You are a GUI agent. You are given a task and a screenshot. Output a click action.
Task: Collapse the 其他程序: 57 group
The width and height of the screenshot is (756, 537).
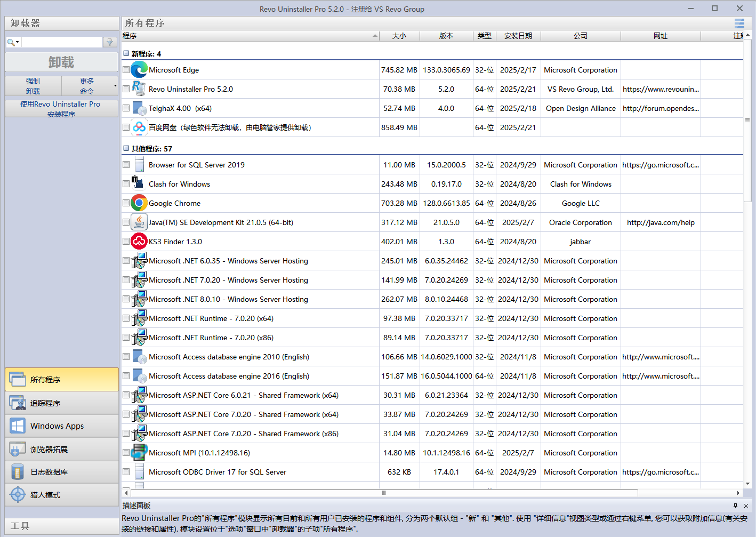126,148
